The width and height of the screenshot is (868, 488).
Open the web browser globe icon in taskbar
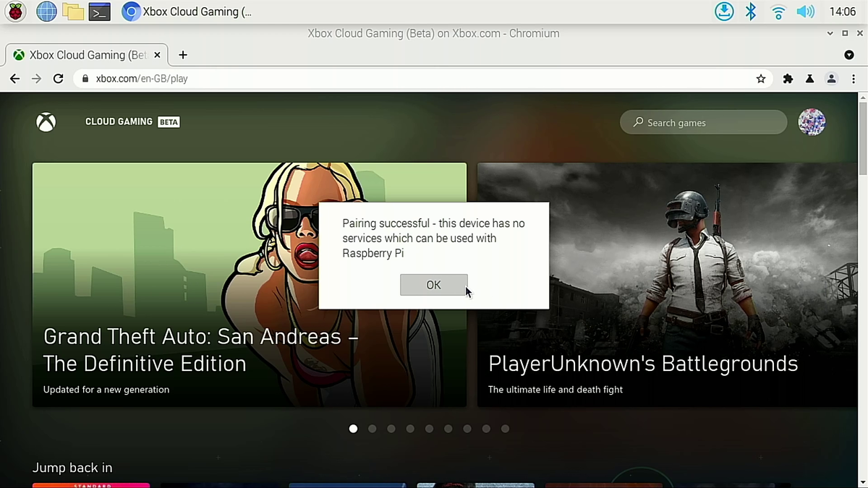[46, 11]
